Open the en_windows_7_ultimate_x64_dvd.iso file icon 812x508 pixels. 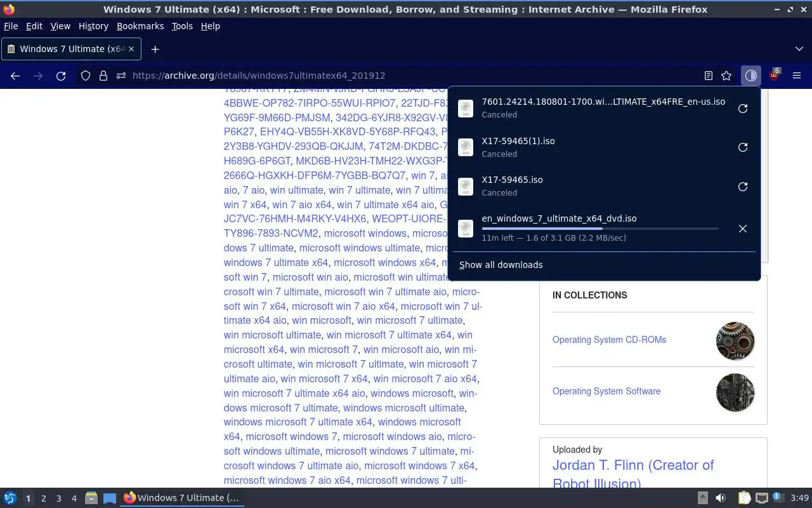(466, 229)
